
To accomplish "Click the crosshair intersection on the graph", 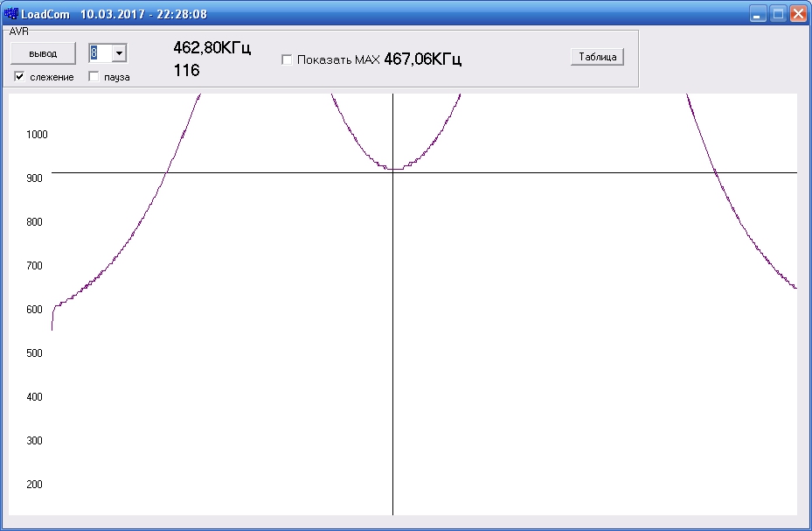I will 392,172.
